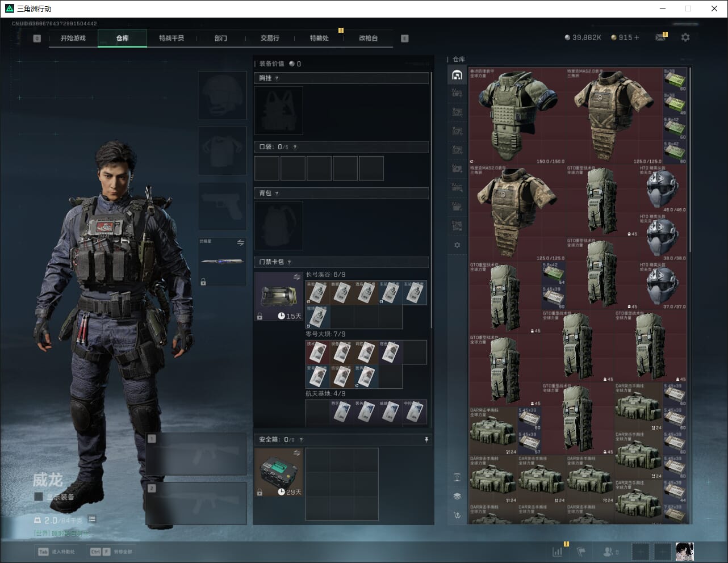Expand the 背包 help tooltip marker
This screenshot has width=728, height=563.
click(x=277, y=194)
